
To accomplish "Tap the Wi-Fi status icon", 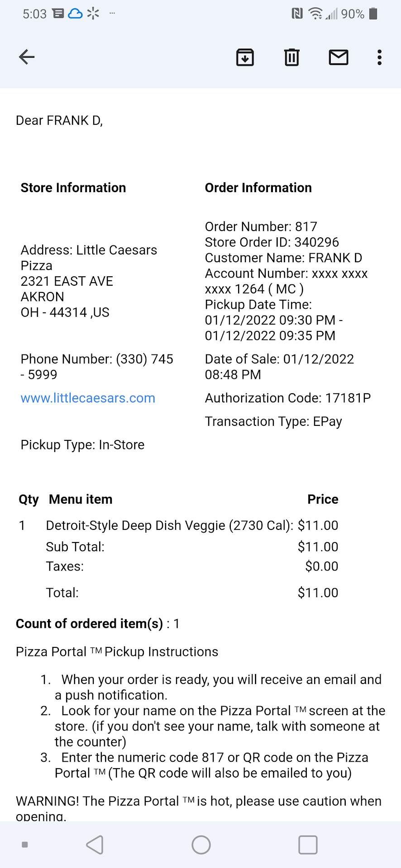I will click(315, 14).
